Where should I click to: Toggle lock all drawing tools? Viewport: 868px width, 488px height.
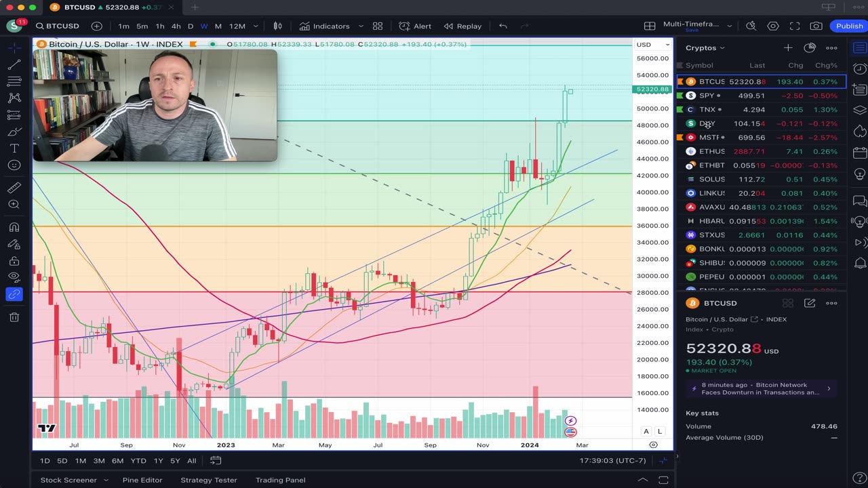[x=14, y=261]
